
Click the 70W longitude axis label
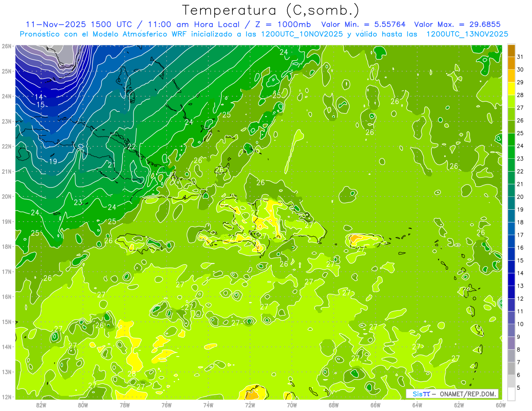point(292,404)
